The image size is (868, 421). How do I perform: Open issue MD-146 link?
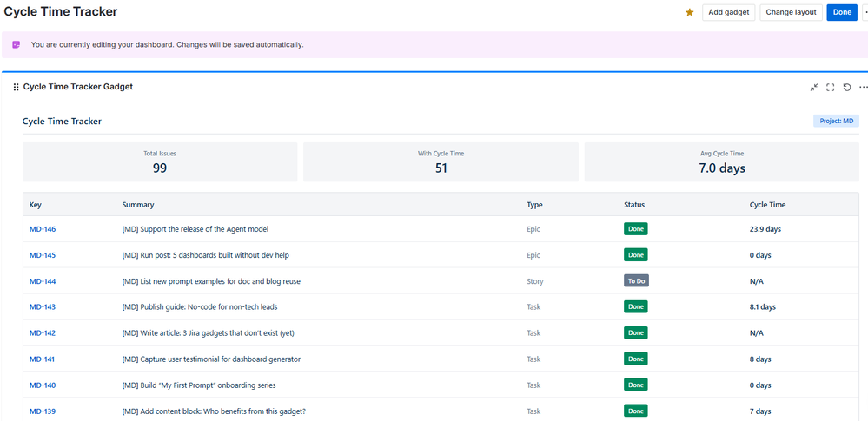[43, 229]
